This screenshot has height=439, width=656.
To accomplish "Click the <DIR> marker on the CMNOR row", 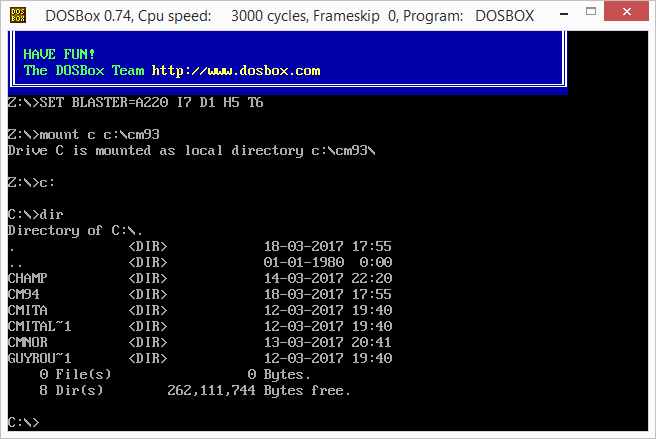I will [x=148, y=342].
